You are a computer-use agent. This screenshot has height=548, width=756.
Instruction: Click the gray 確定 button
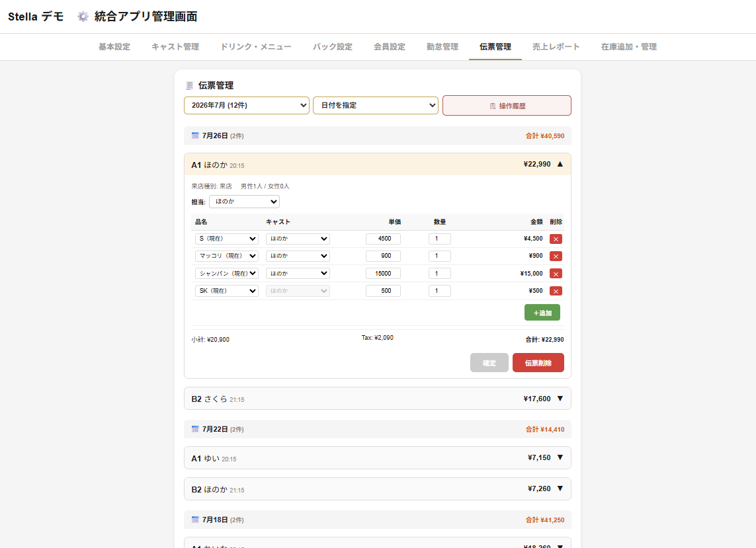[489, 363]
